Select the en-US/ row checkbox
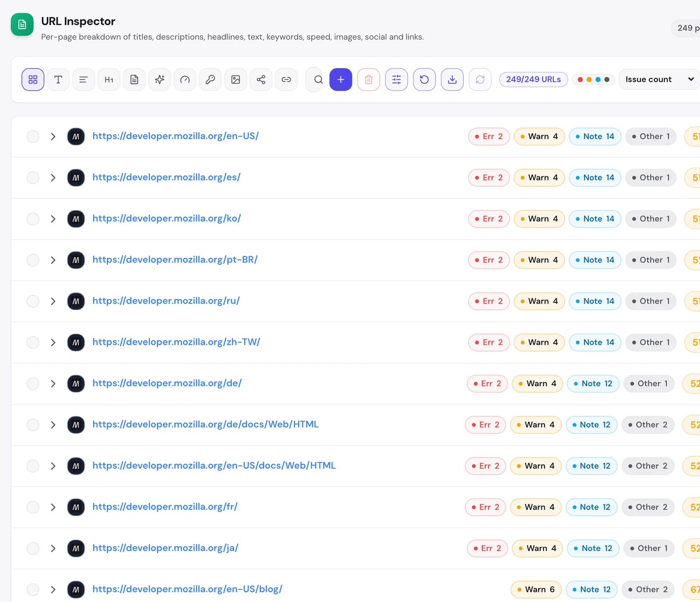The width and height of the screenshot is (700, 602). click(x=33, y=137)
